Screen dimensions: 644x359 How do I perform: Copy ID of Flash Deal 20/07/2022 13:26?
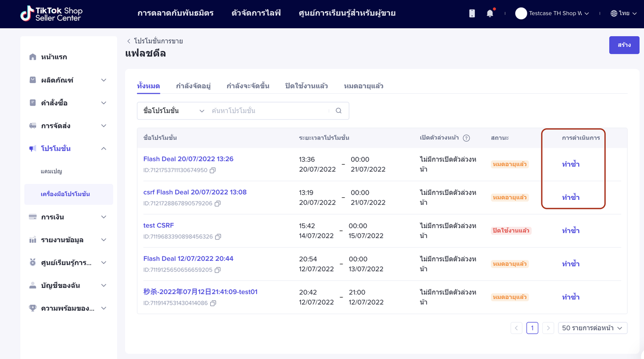[213, 170]
